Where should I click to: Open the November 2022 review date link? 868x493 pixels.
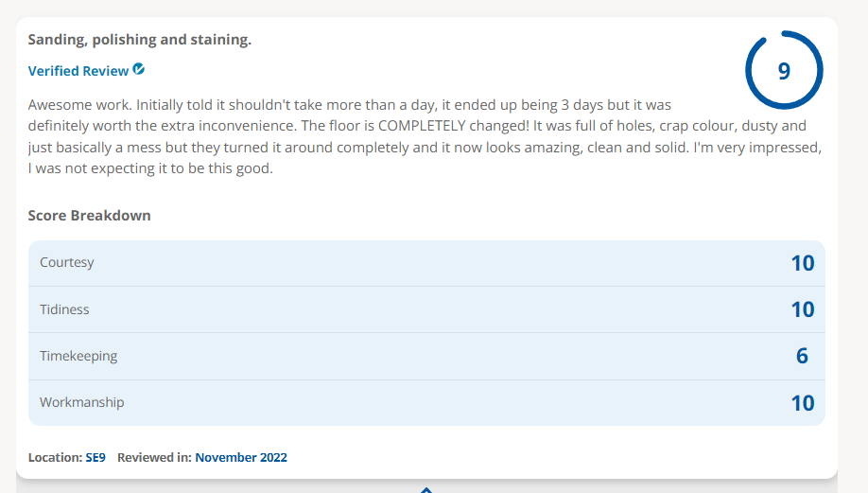click(241, 458)
